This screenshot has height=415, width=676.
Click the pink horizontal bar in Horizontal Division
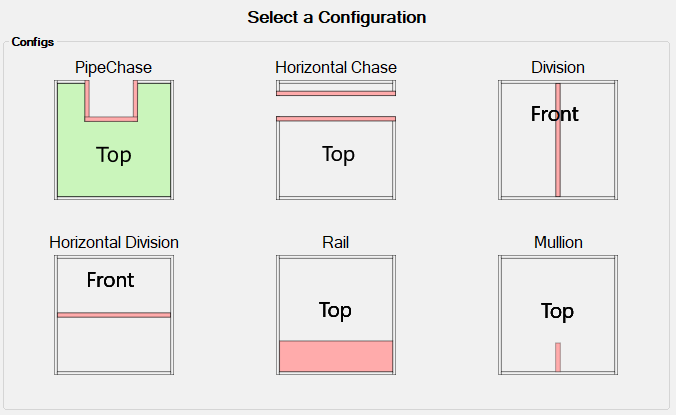[x=114, y=315]
